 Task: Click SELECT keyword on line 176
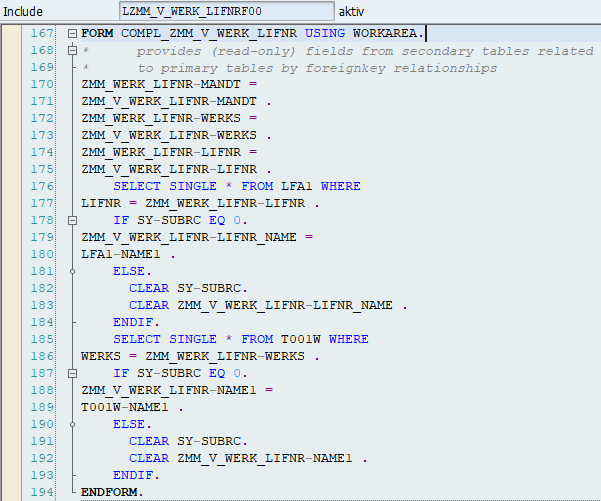pyautogui.click(x=137, y=186)
